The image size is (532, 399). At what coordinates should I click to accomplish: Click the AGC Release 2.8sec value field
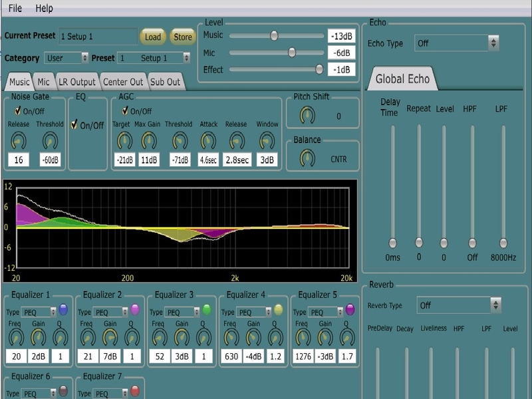tap(237, 160)
